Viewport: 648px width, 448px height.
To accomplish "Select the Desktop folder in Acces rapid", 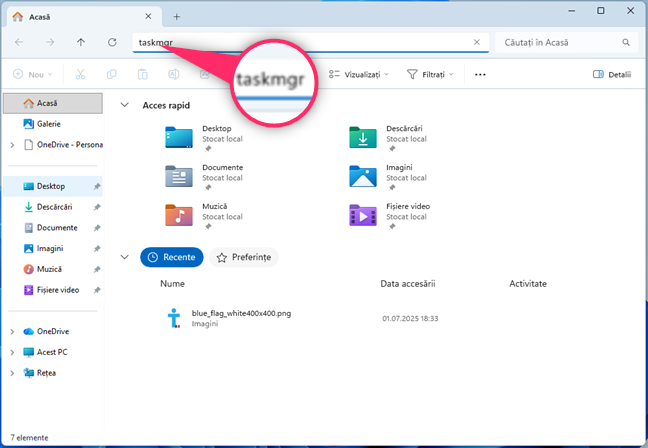I will click(x=205, y=138).
